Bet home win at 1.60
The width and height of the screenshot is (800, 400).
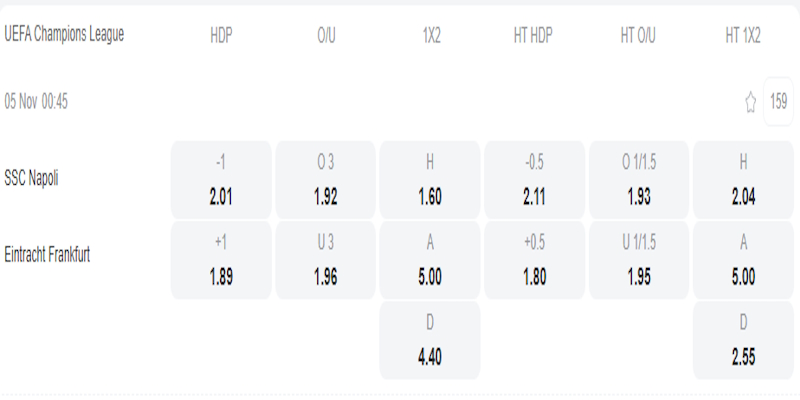(x=430, y=180)
